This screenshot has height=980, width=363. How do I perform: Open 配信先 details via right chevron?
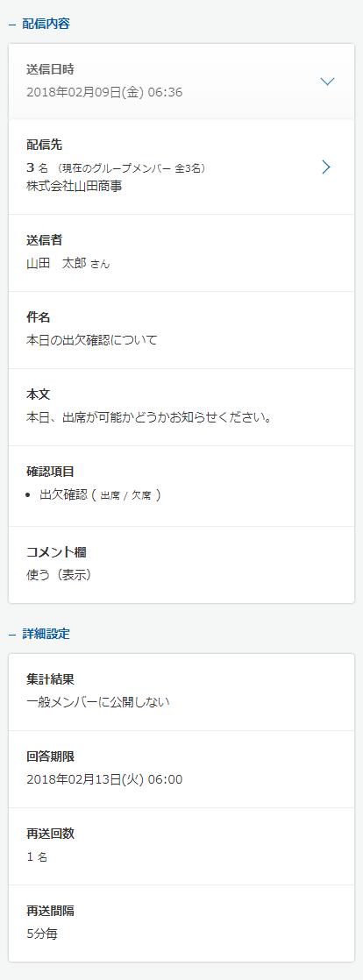(325, 167)
